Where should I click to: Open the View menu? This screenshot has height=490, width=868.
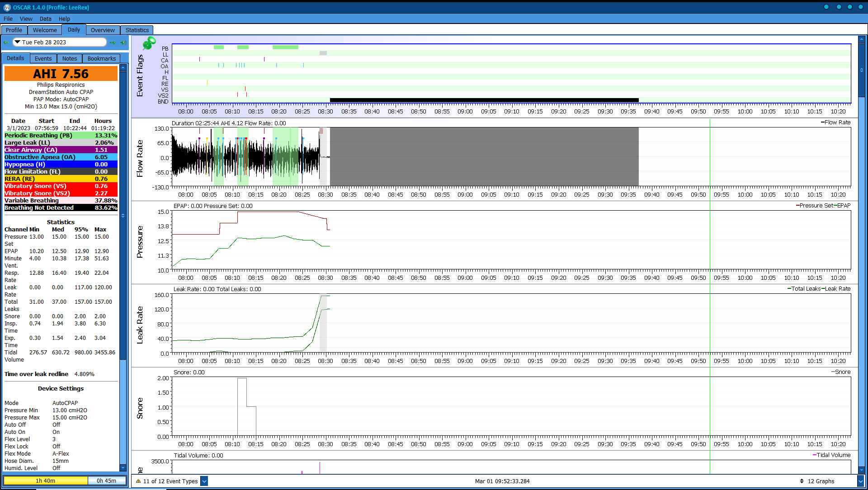click(26, 19)
